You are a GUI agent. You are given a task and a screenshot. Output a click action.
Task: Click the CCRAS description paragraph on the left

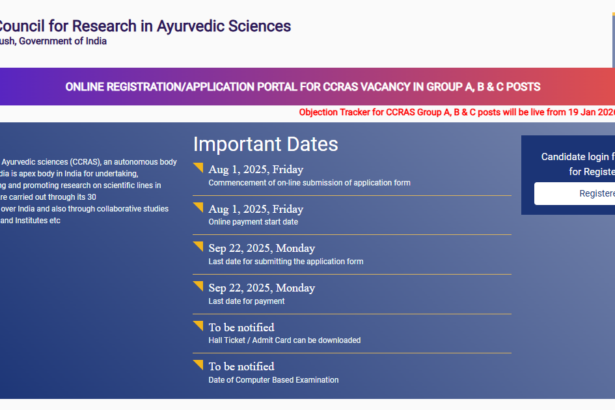coord(88,191)
